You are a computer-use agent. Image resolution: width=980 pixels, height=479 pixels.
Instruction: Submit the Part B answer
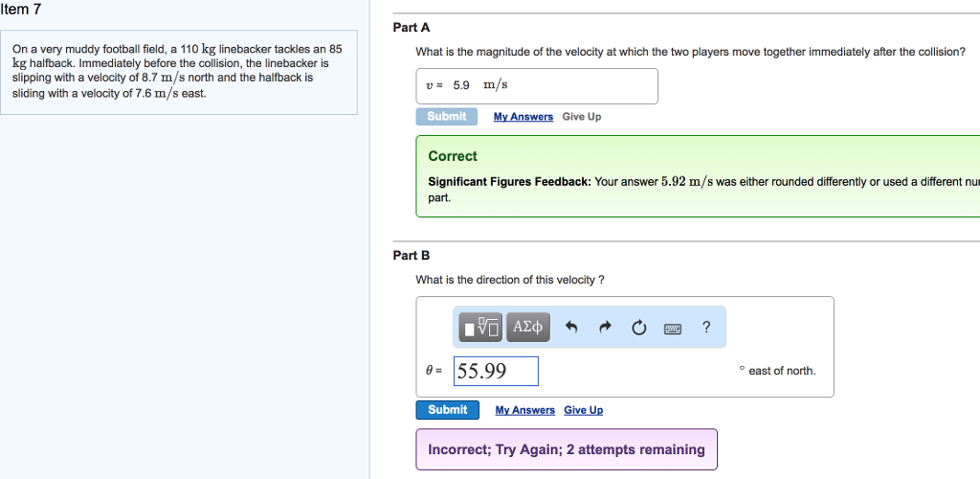448,410
